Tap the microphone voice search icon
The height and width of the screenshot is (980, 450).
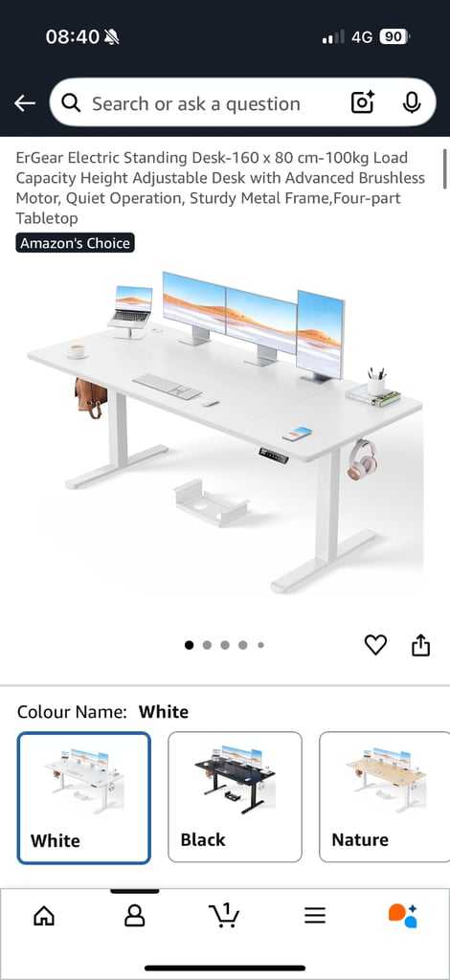(x=412, y=102)
